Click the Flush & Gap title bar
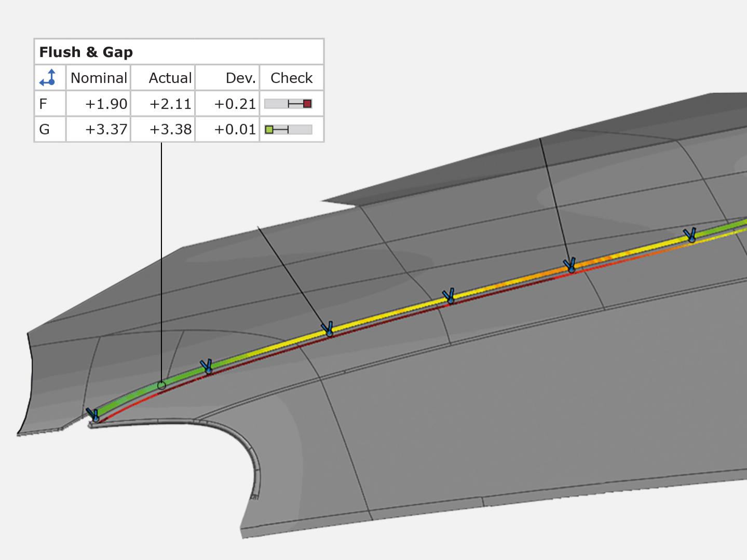The image size is (747, 560). tap(86, 51)
